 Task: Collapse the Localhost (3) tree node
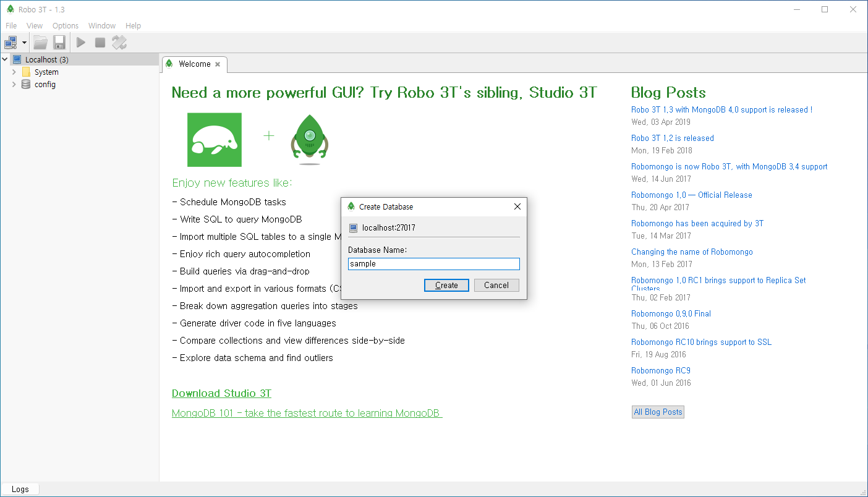[x=5, y=60]
